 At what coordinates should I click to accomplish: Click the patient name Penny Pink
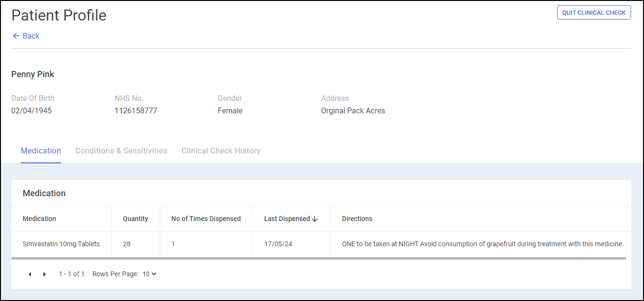(x=33, y=74)
